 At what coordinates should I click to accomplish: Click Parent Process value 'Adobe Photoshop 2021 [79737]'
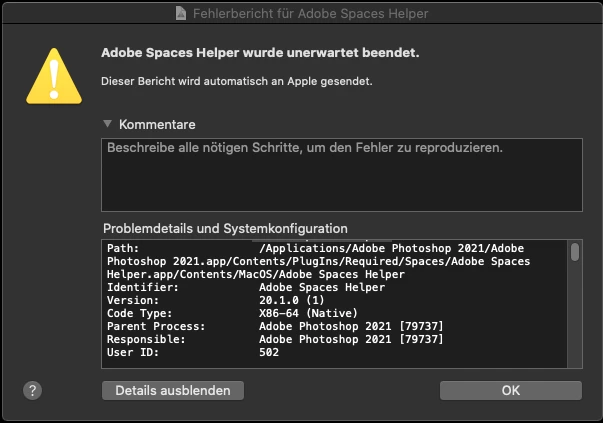[351, 326]
